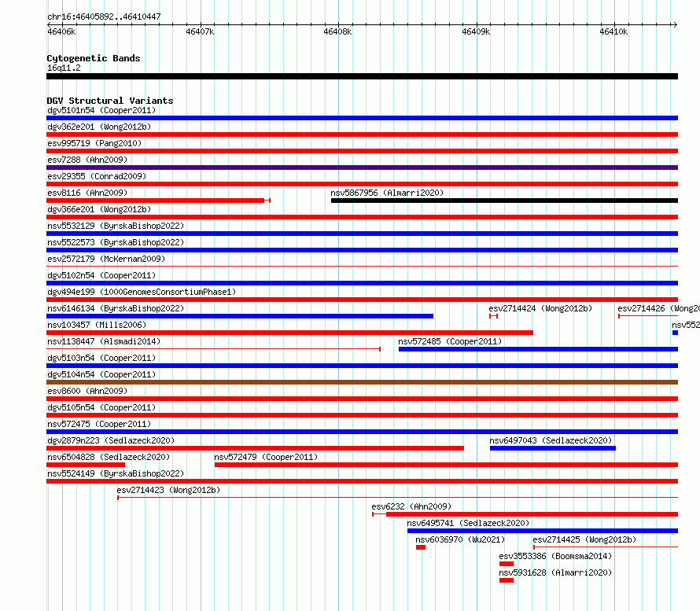The height and width of the screenshot is (611, 700).
Task: Open the esv3553386 (Boomsma2014) label
Action: tap(555, 556)
